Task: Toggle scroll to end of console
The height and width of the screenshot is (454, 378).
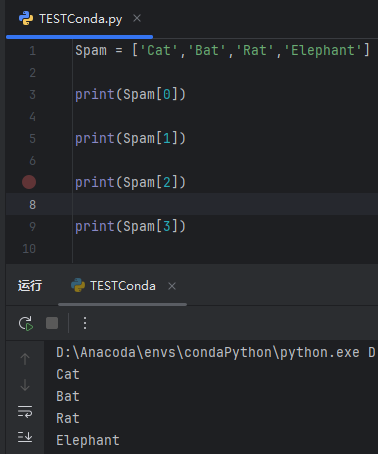Action: 25,436
